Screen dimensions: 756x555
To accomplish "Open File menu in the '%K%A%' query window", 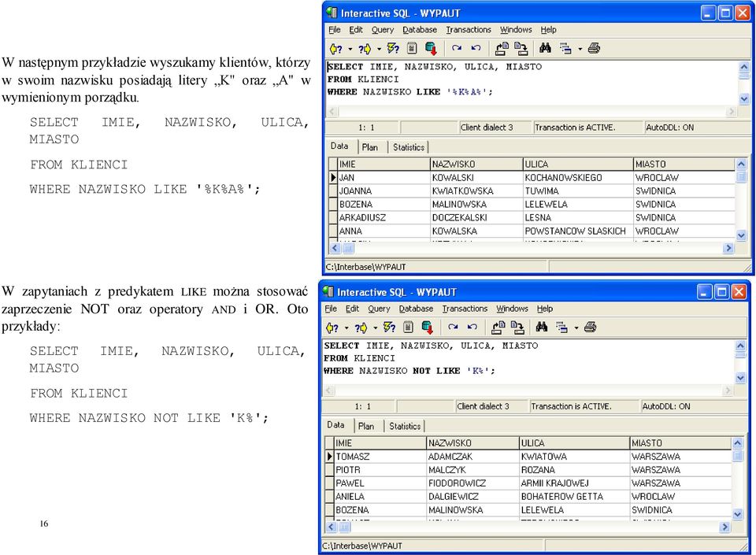I will [335, 30].
